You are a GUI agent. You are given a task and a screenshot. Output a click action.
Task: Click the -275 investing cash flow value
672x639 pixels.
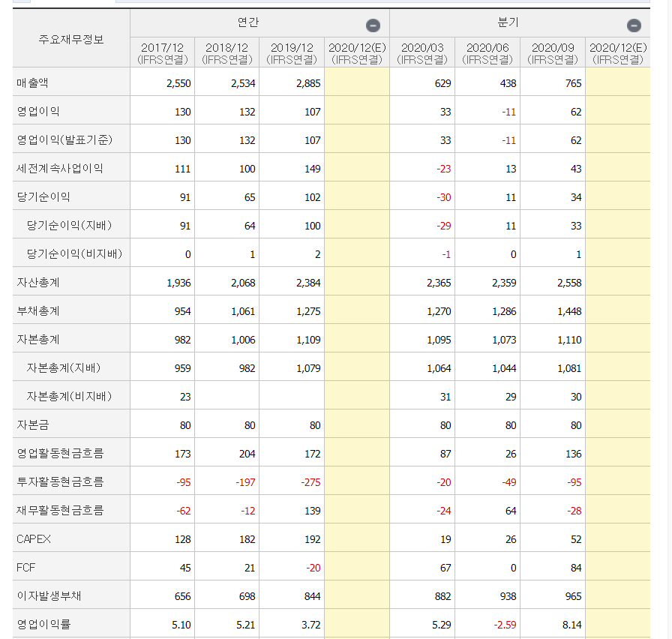point(310,482)
